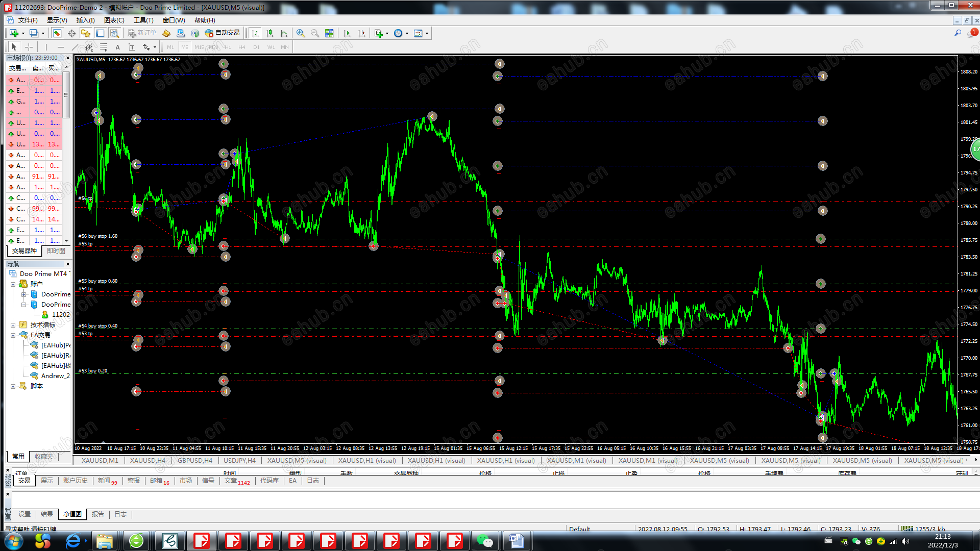This screenshot has width=980, height=551.
Task: Switch to the 账户历史 terminal tab
Action: (x=75, y=481)
